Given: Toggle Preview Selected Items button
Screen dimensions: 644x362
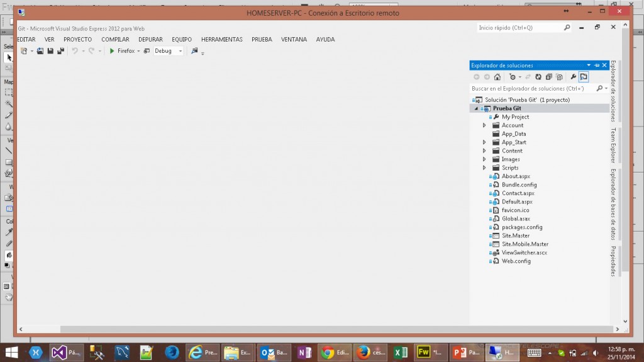Looking at the screenshot, I should pos(584,77).
